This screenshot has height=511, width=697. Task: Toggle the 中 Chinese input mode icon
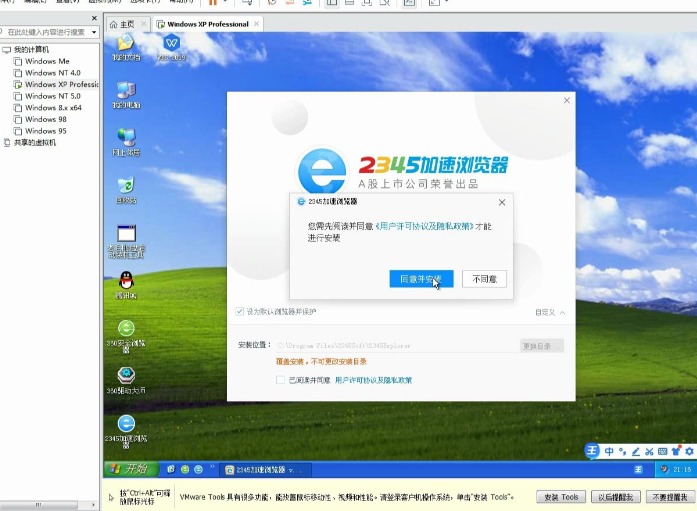pyautogui.click(x=609, y=451)
